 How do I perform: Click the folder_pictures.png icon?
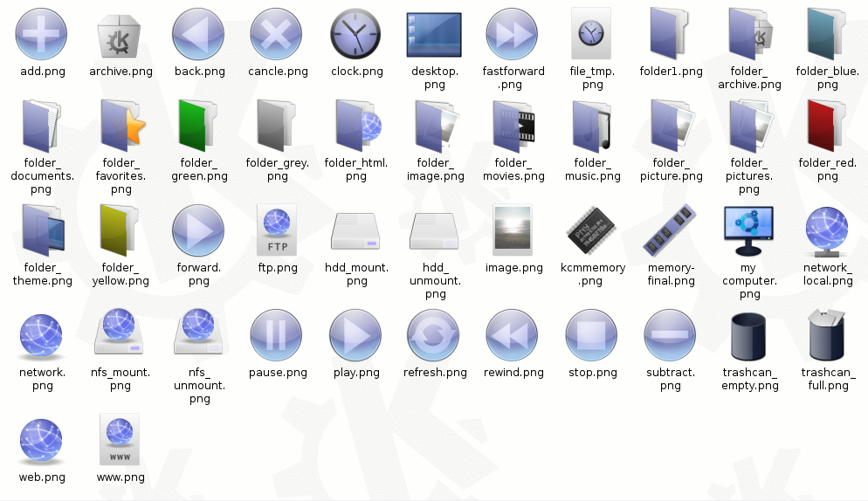(x=750, y=127)
